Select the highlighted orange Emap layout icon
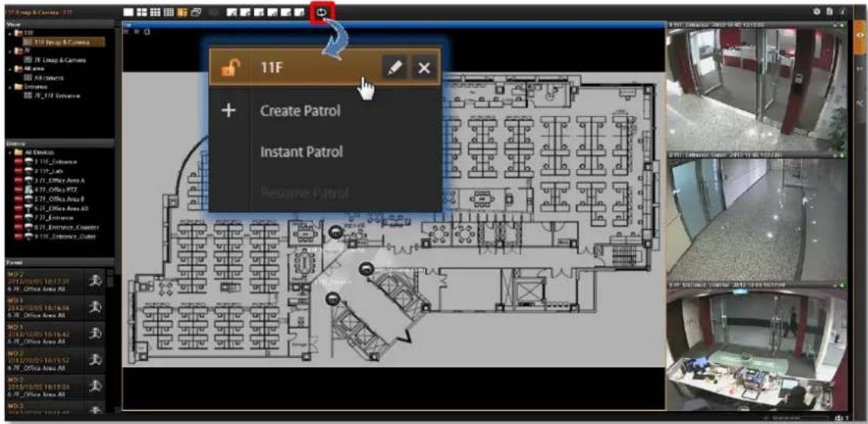Screen dimensions: 868x424 182,12
